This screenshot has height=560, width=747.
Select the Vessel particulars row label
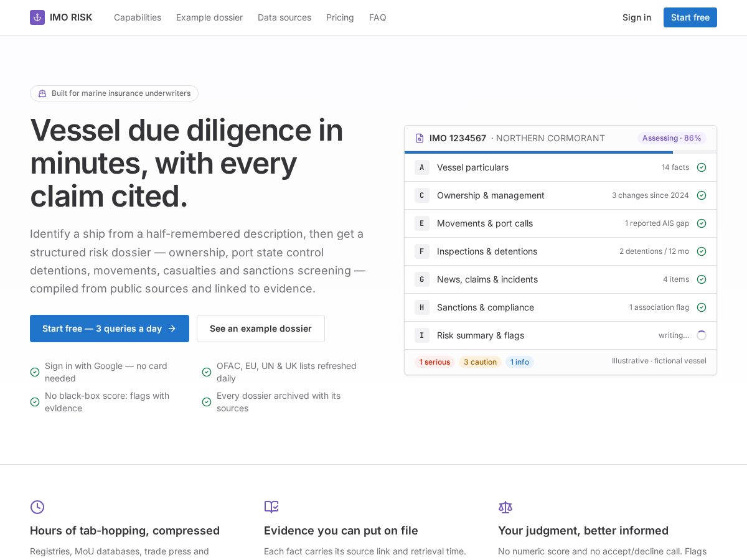tap(472, 167)
